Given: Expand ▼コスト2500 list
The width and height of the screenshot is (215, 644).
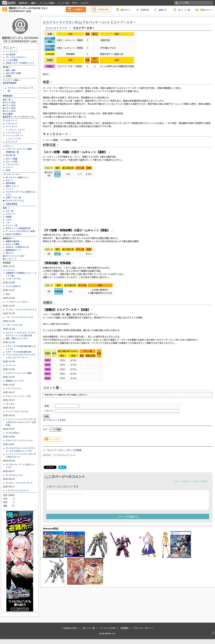Looking at the screenshot, I should (9, 105).
